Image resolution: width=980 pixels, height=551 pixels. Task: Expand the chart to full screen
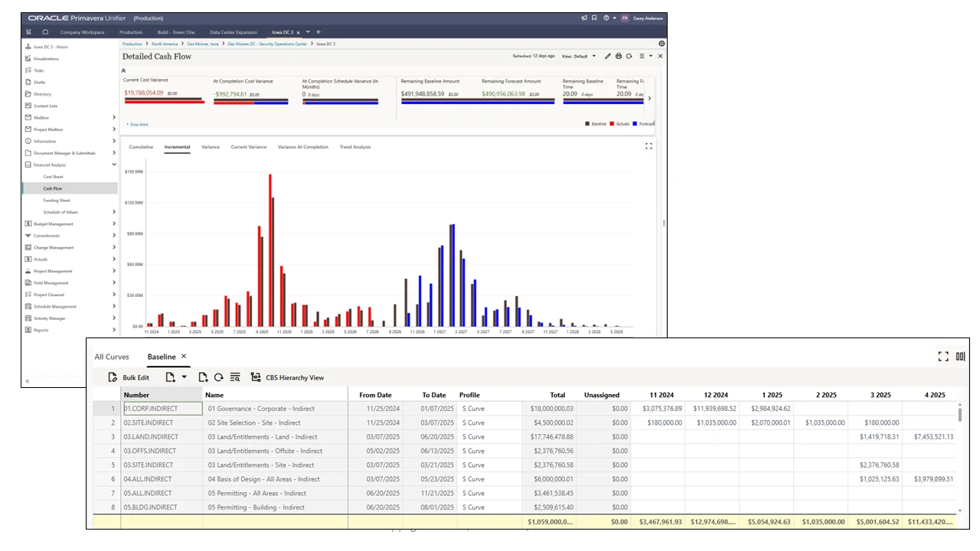(x=649, y=146)
